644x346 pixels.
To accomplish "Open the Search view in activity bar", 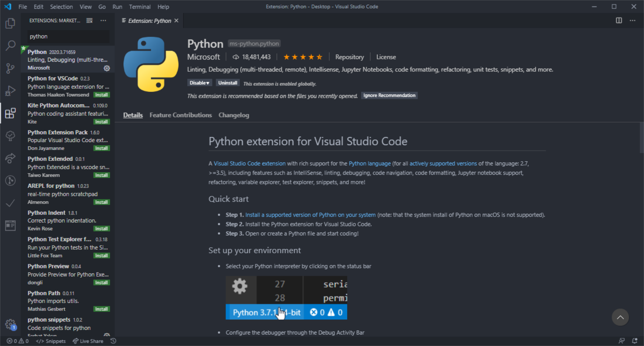I will (10, 45).
